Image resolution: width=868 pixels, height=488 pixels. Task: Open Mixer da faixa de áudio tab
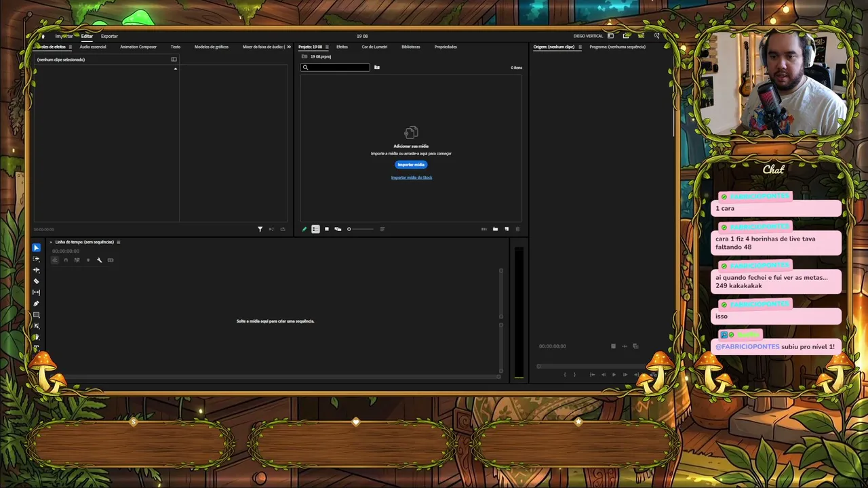[263, 47]
